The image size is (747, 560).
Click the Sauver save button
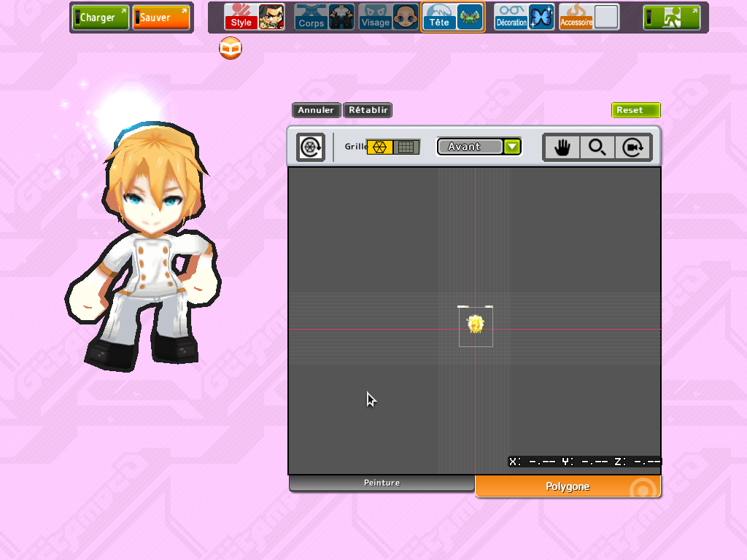pos(161,17)
